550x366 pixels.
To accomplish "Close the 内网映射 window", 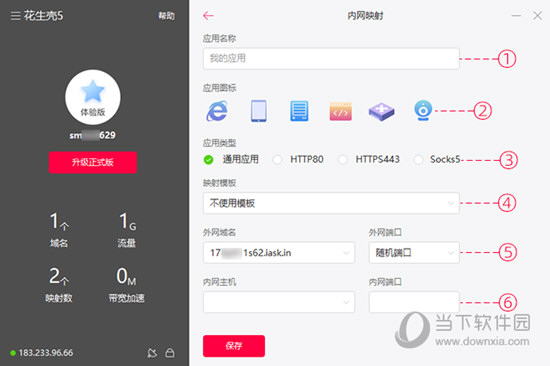I will click(537, 15).
